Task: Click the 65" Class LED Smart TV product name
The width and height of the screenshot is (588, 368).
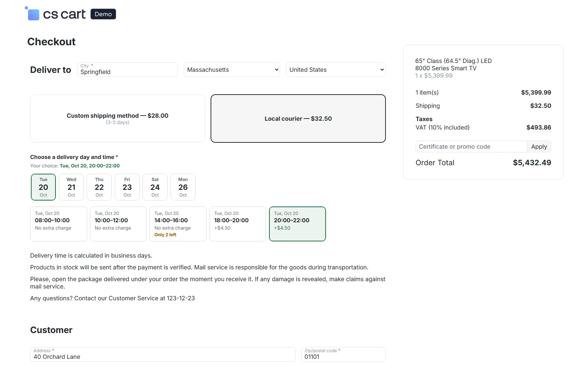Action: click(453, 64)
